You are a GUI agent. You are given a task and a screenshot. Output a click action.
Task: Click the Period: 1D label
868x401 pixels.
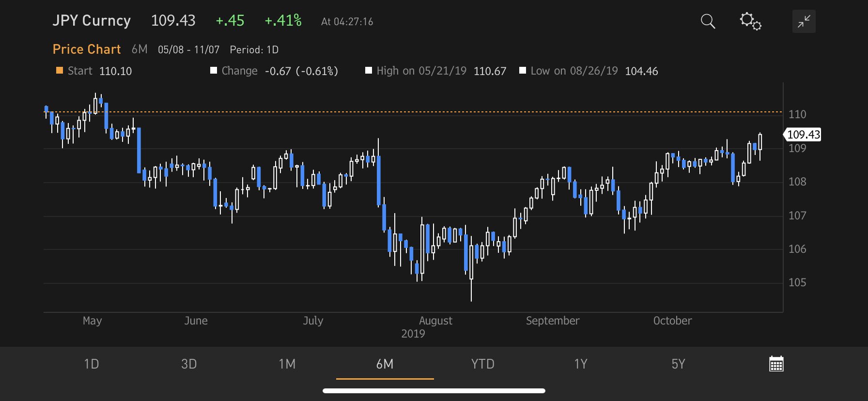coord(254,50)
